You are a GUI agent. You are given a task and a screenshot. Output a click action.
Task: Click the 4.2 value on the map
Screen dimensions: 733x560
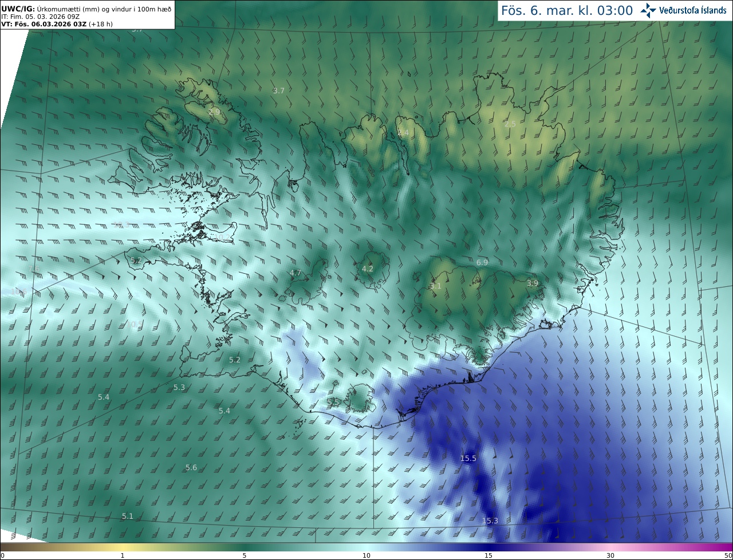[x=368, y=269]
